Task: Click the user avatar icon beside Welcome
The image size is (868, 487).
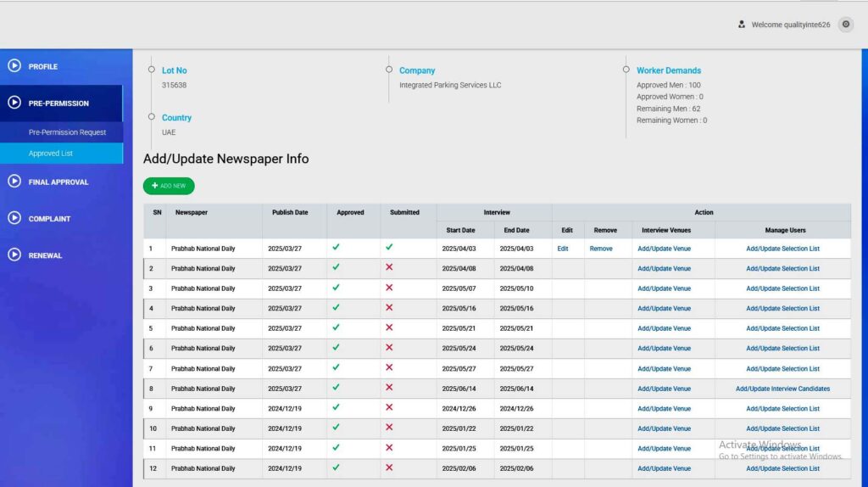Action: (742, 25)
